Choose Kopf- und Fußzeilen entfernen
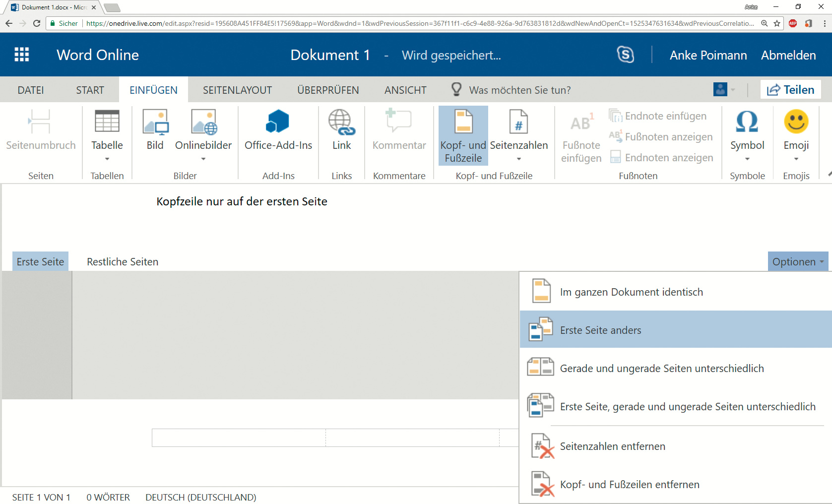The height and width of the screenshot is (504, 832). (x=676, y=484)
